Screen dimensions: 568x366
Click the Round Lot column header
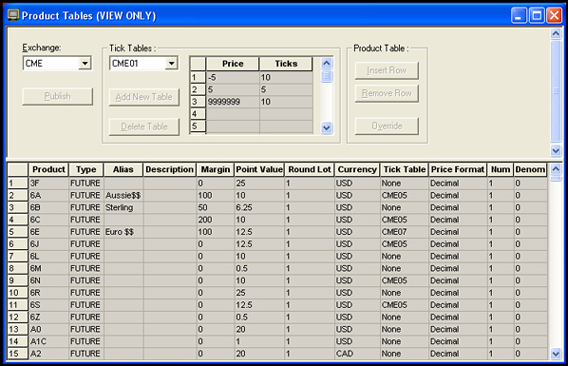click(310, 170)
